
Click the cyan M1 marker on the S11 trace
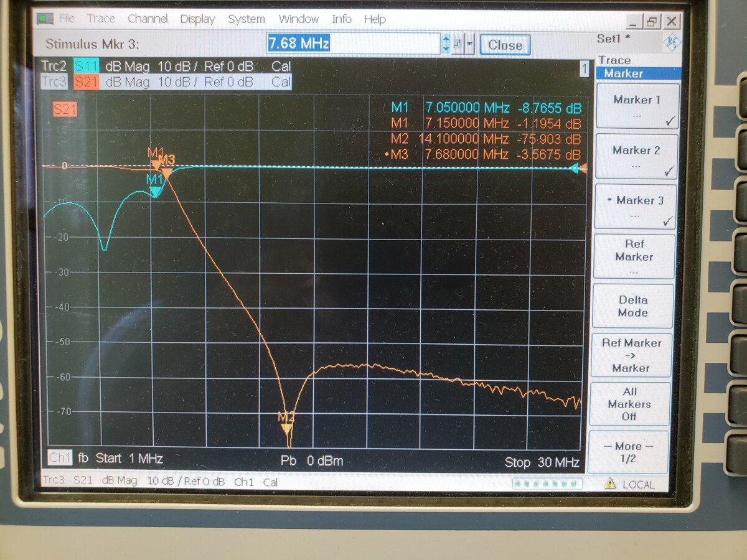pos(155,192)
